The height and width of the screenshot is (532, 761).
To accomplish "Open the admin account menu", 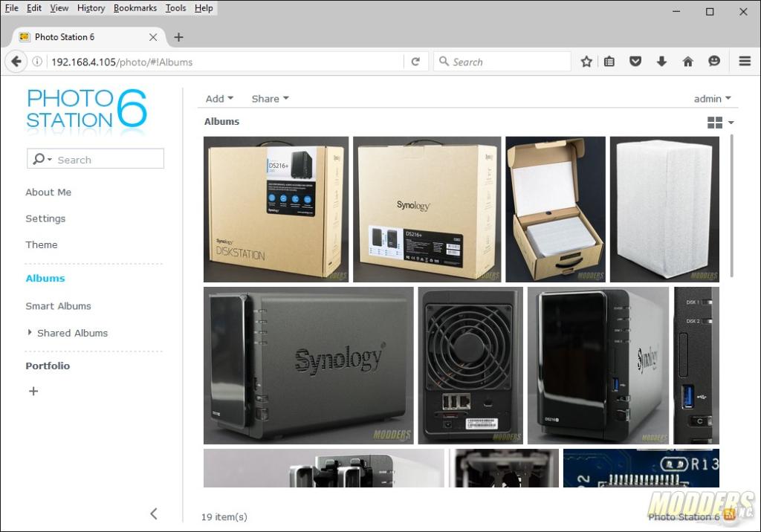I will click(711, 98).
